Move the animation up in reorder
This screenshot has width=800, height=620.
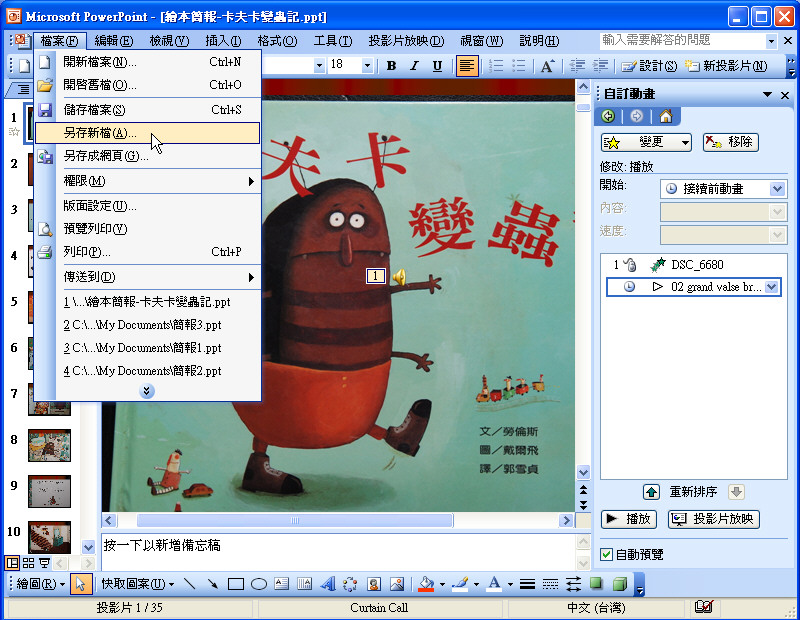[x=651, y=492]
